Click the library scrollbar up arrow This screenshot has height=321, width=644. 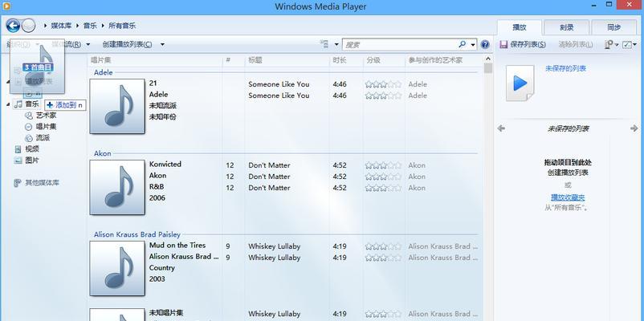(488, 59)
